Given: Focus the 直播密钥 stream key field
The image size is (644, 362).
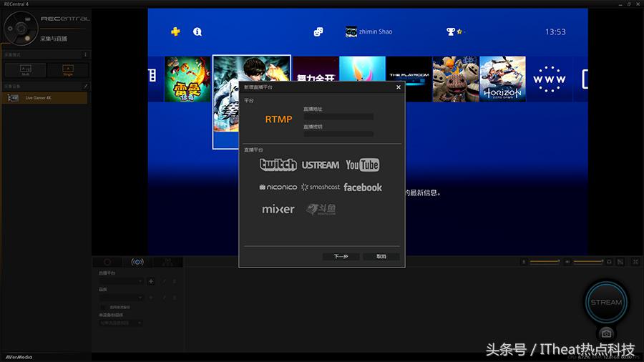Looking at the screenshot, I should (338, 134).
